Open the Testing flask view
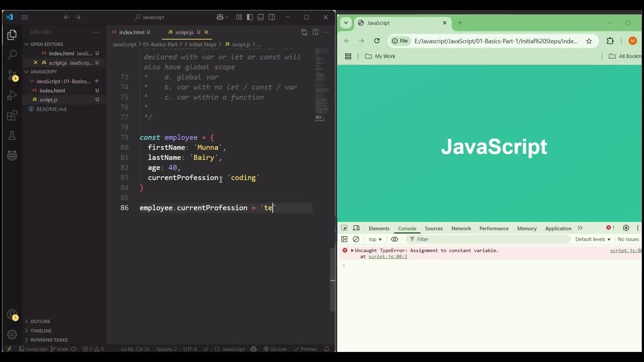Screen dimensions: 644x362 (x=12, y=136)
